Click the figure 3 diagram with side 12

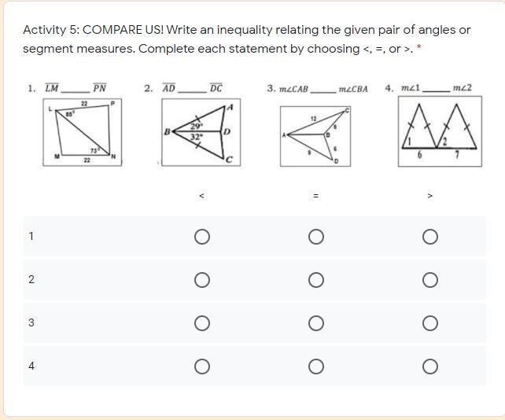[315, 136]
